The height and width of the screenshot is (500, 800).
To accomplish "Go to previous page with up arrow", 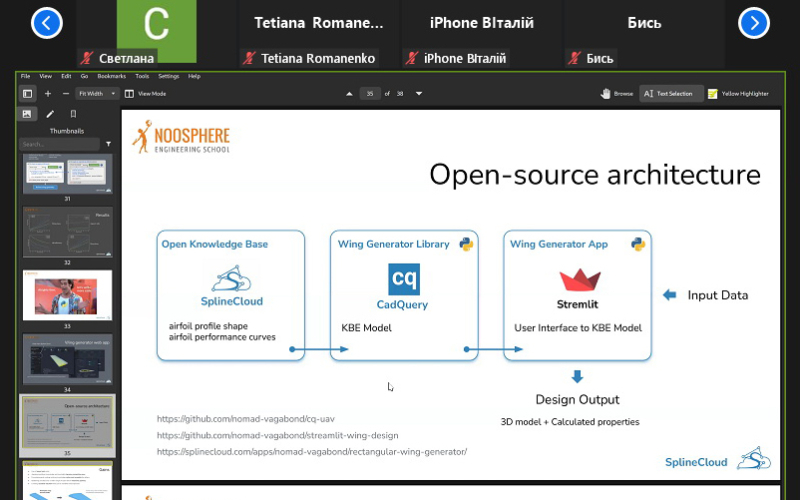I will click(x=349, y=93).
